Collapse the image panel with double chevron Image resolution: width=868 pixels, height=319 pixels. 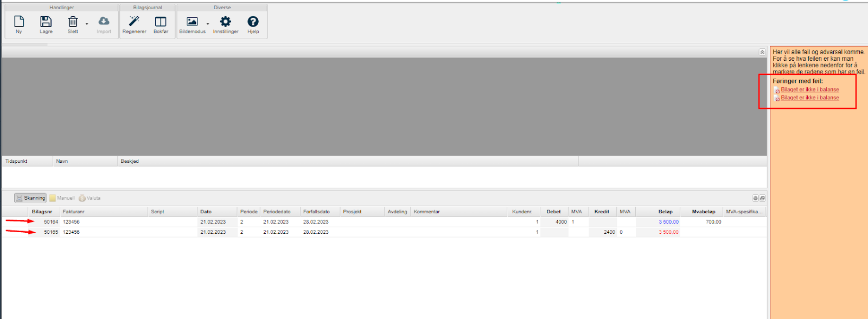pos(762,52)
